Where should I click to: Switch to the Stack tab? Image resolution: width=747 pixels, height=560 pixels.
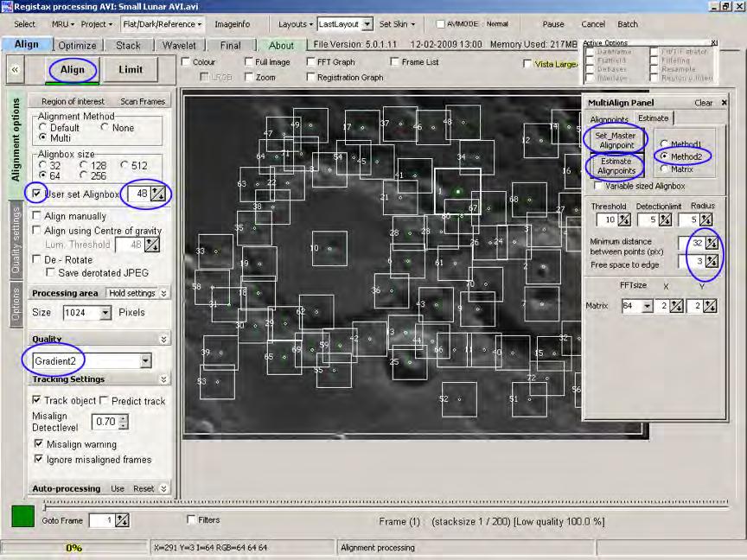click(x=128, y=46)
